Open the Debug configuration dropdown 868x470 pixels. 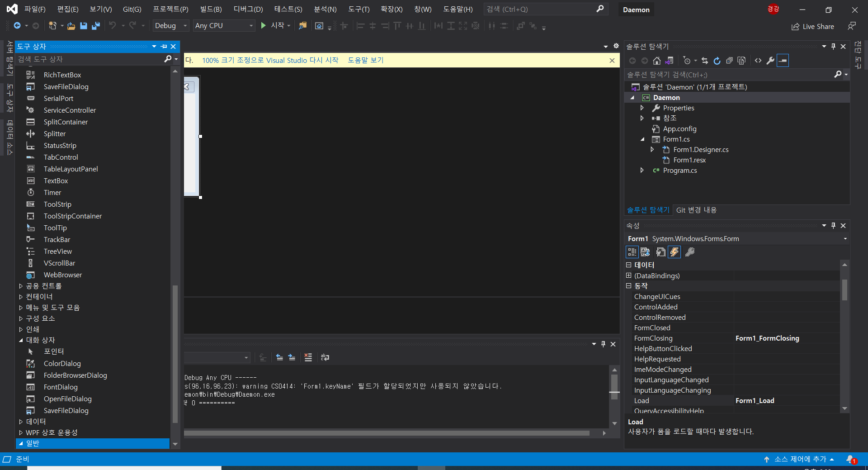click(171, 26)
